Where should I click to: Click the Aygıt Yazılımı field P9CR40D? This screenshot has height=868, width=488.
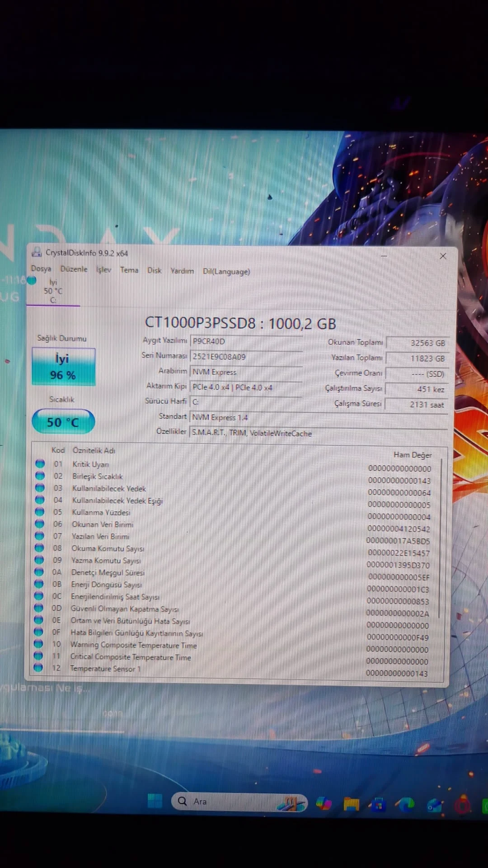(x=246, y=341)
